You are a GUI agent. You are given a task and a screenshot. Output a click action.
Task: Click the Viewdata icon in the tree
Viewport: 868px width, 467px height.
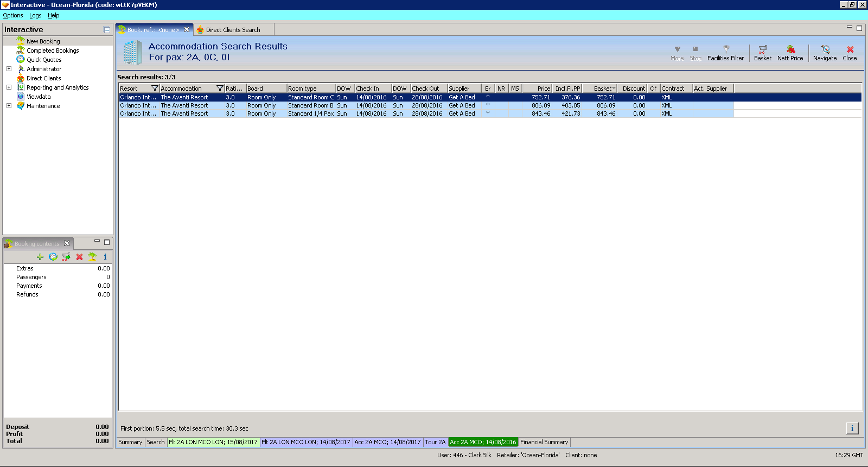point(21,97)
